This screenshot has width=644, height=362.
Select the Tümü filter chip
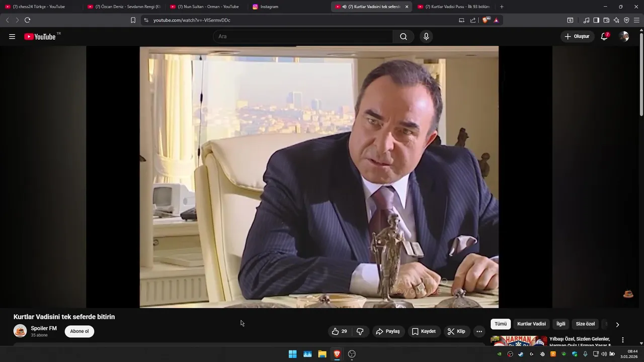[501, 324]
